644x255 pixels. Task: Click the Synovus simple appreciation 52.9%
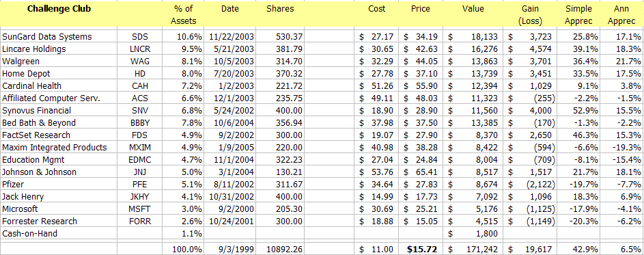coord(578,110)
